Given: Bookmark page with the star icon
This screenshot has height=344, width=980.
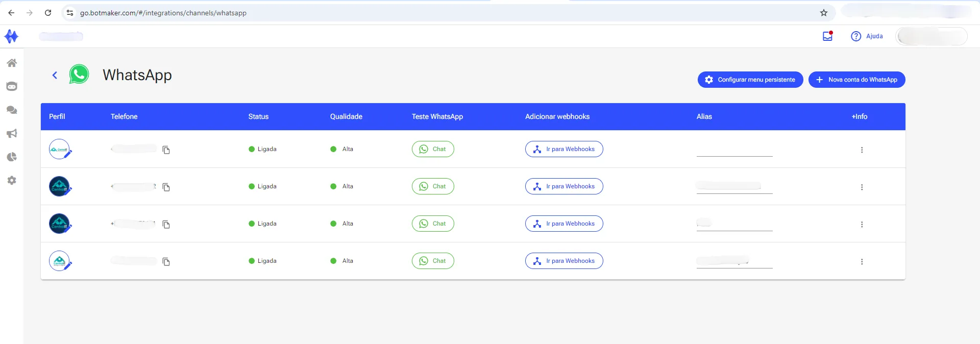Looking at the screenshot, I should [x=824, y=13].
